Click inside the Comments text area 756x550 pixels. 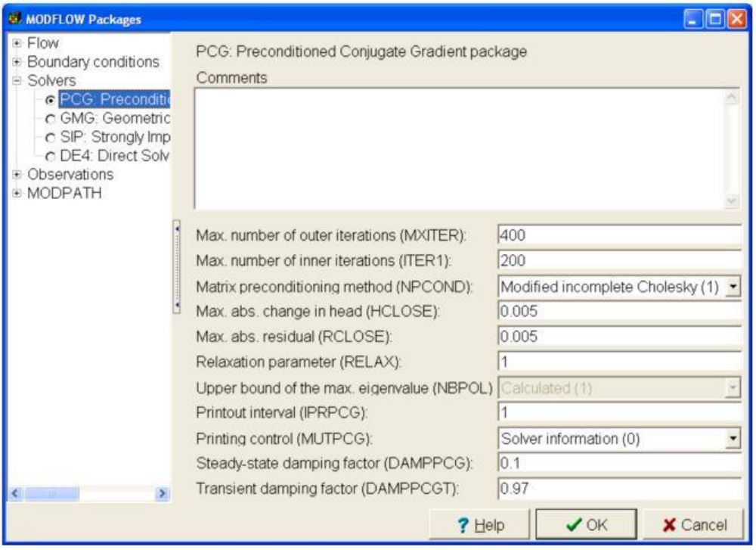[x=459, y=148]
